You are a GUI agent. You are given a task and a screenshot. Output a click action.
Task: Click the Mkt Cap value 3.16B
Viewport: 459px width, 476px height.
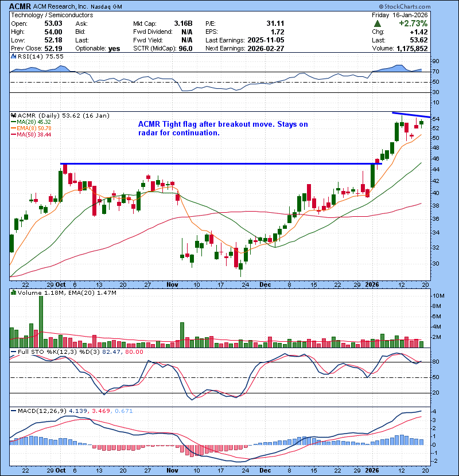pos(183,24)
